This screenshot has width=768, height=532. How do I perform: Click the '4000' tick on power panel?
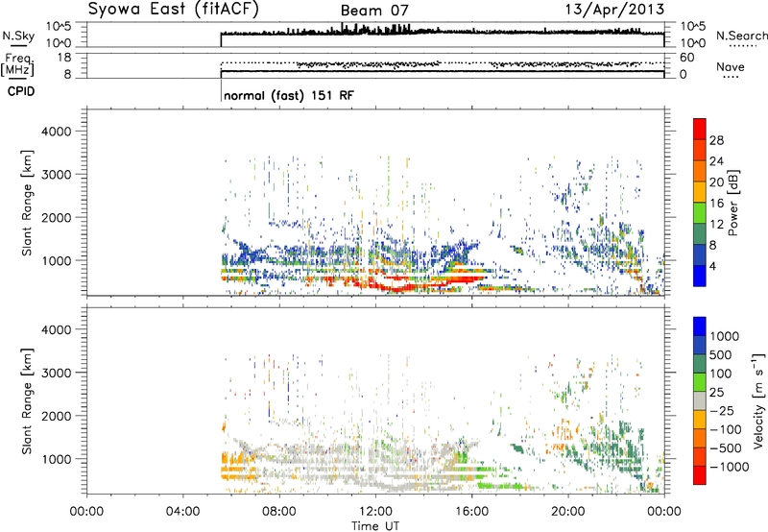point(57,132)
